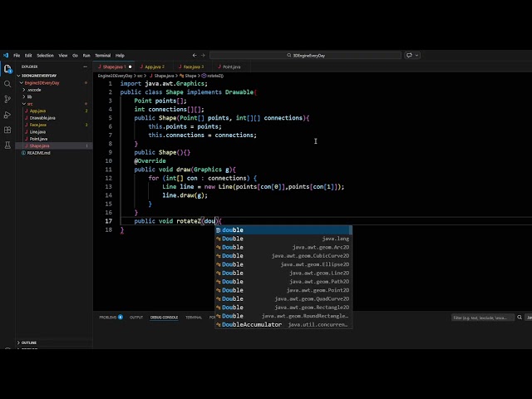This screenshot has width=532, height=399.
Task: Collapse the src folder
Action: (x=54, y=104)
